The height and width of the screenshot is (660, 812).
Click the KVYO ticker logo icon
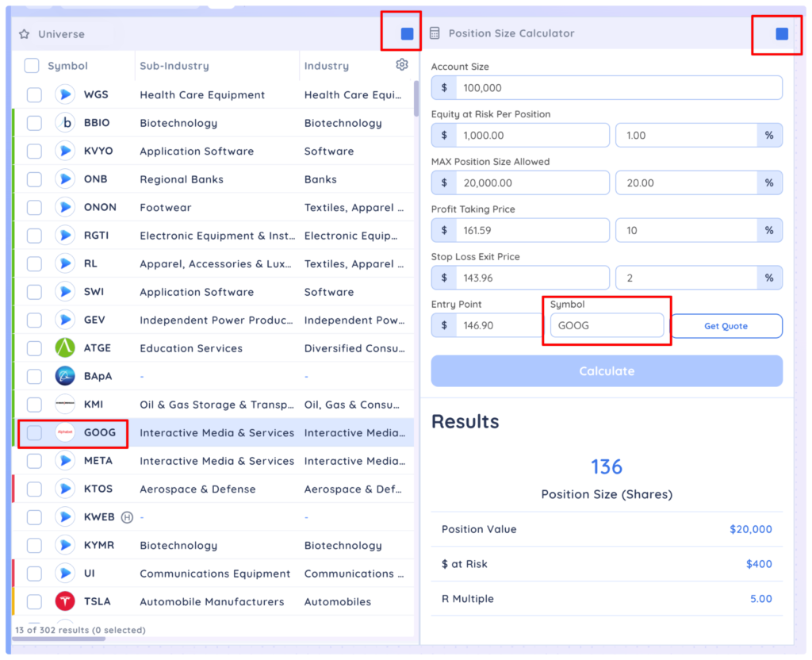tap(65, 151)
